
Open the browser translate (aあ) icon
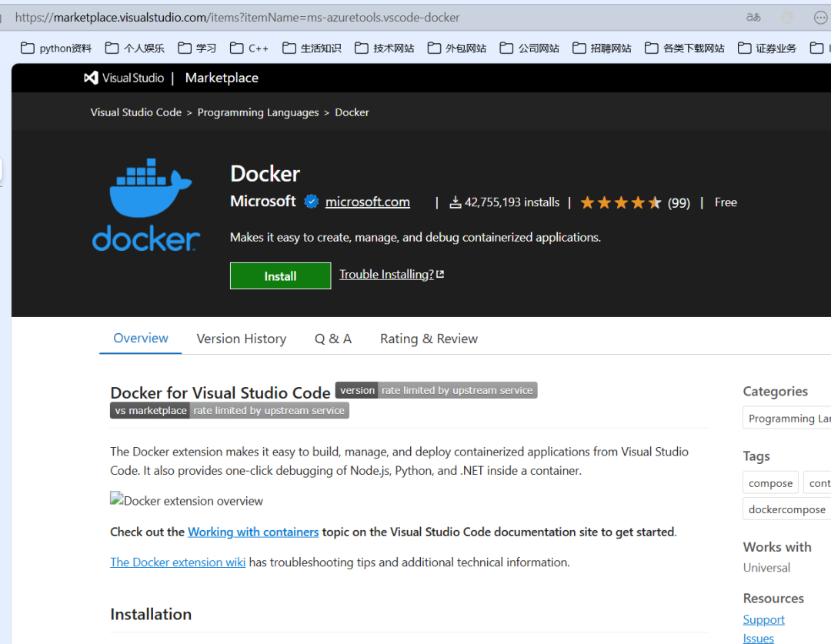click(753, 18)
